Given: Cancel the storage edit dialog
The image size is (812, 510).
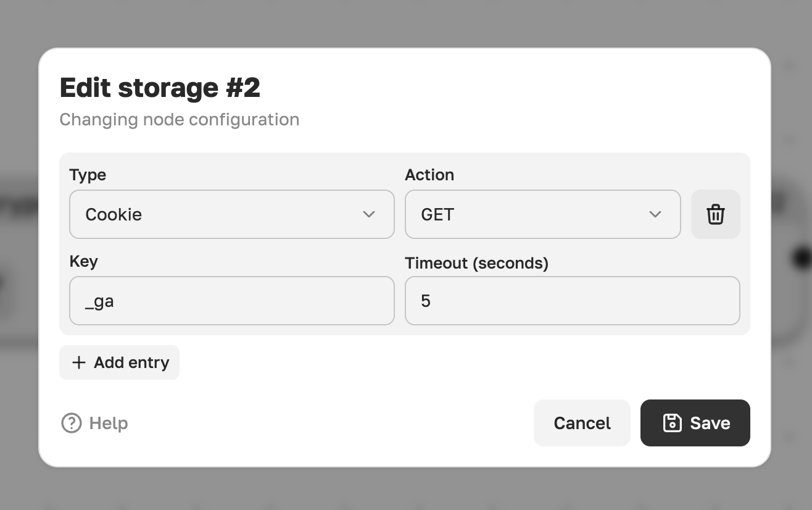Looking at the screenshot, I should coord(582,423).
